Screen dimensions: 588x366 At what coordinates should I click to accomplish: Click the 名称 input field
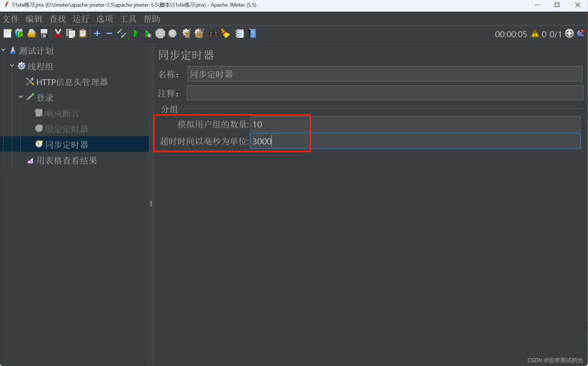(385, 74)
